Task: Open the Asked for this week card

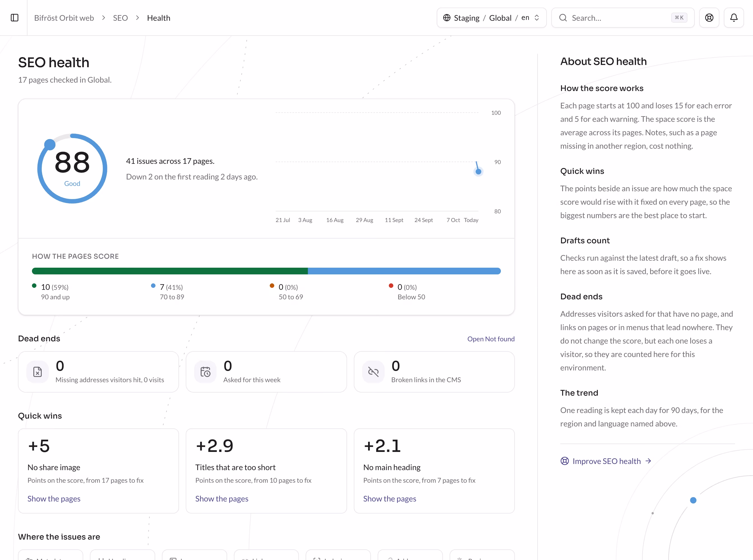Action: click(x=266, y=372)
